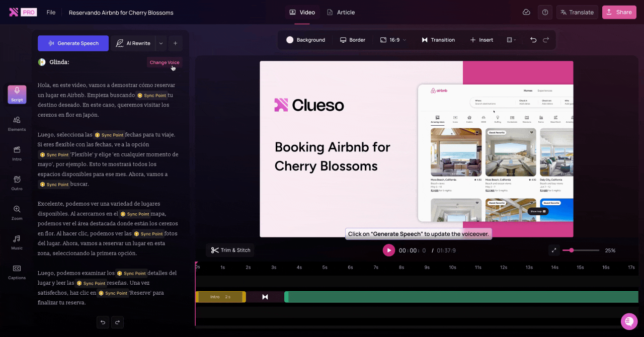This screenshot has width=644, height=337.
Task: Click the 01:37:9 total duration text
Action: point(446,250)
